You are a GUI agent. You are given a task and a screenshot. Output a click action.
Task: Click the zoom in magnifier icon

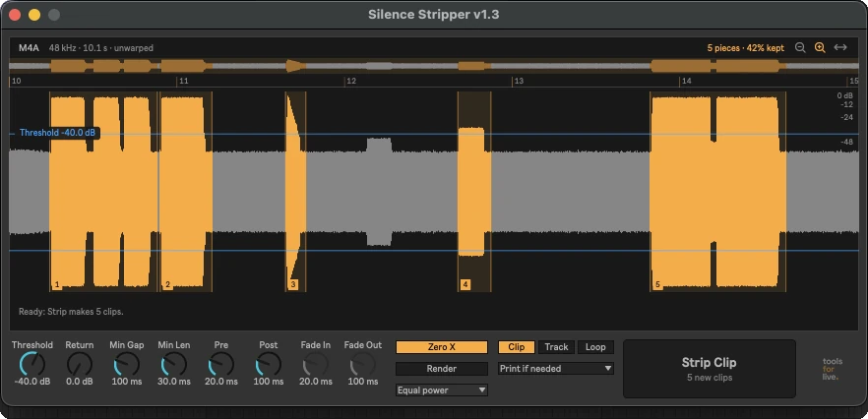pyautogui.click(x=820, y=47)
